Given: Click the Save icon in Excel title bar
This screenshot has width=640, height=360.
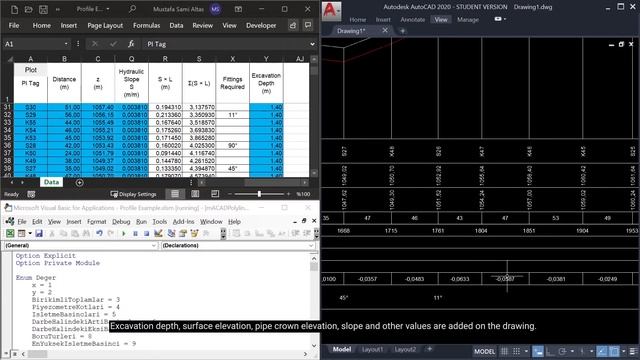Looking at the screenshot, I should [x=43, y=9].
